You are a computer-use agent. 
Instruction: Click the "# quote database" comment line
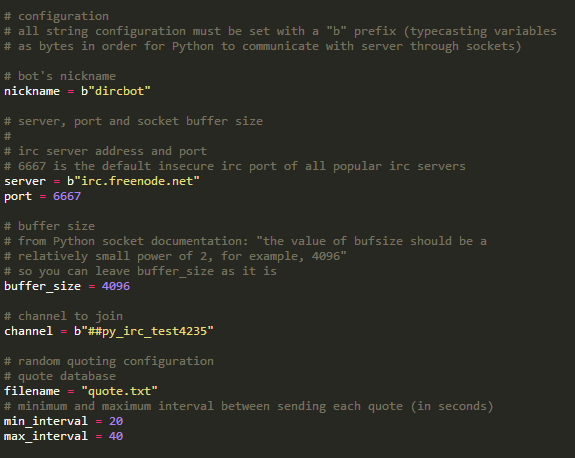click(x=60, y=377)
